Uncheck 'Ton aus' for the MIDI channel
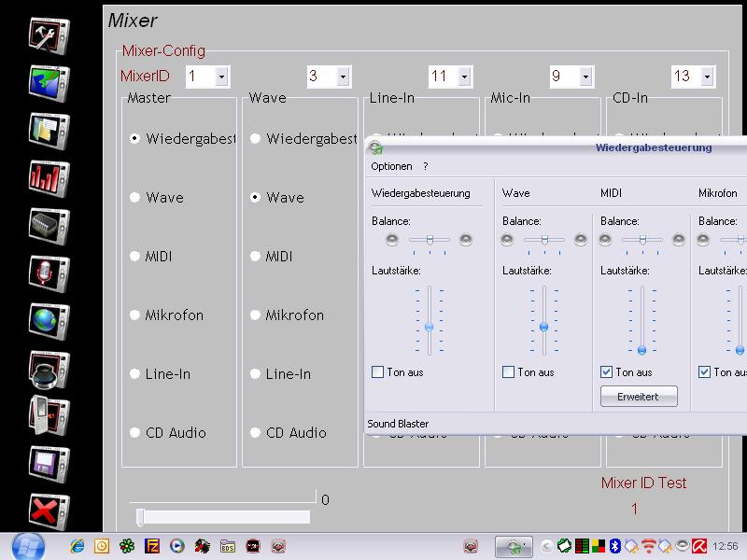Viewport: 747px width, 560px height. 607,372
